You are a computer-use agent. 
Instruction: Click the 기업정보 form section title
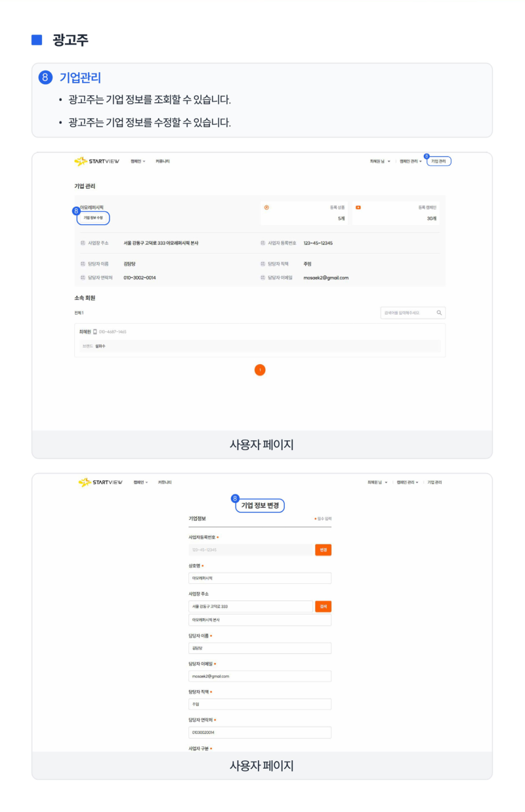click(x=197, y=518)
